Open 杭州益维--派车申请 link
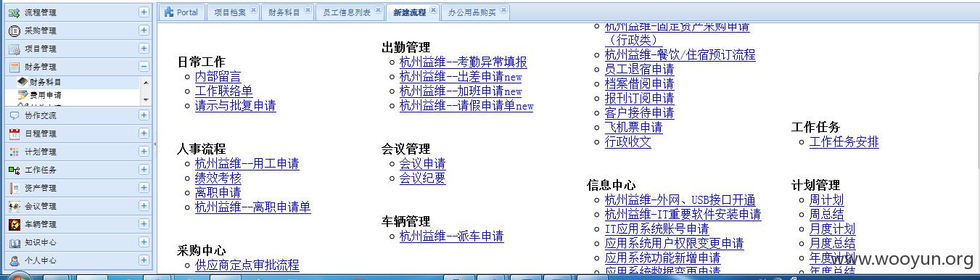This screenshot has width=980, height=280. point(451,236)
